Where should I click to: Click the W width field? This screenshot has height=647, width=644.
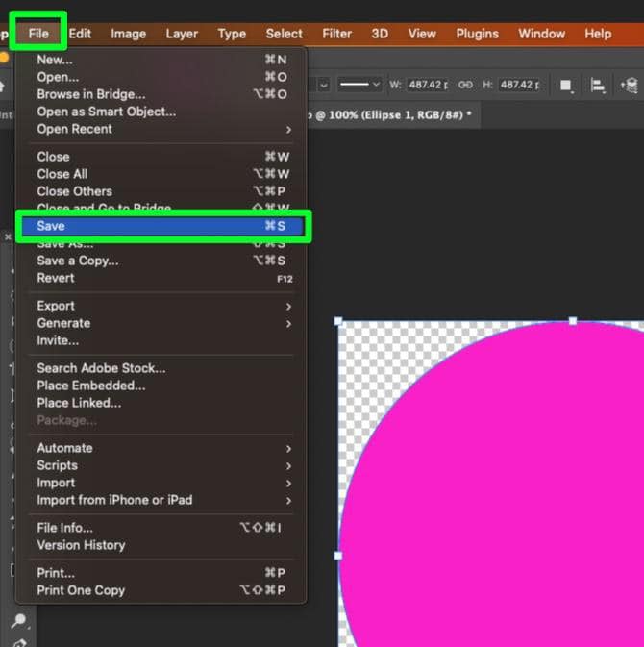click(428, 85)
